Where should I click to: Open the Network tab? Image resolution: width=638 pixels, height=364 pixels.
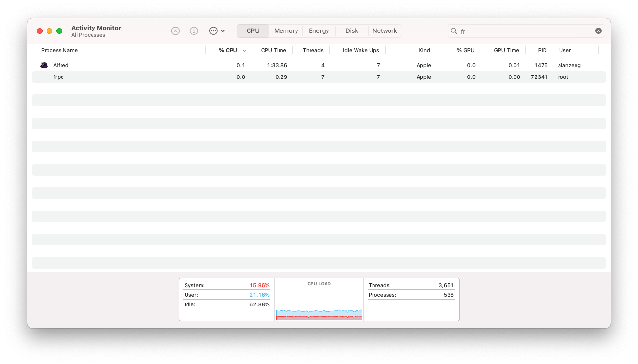click(385, 31)
